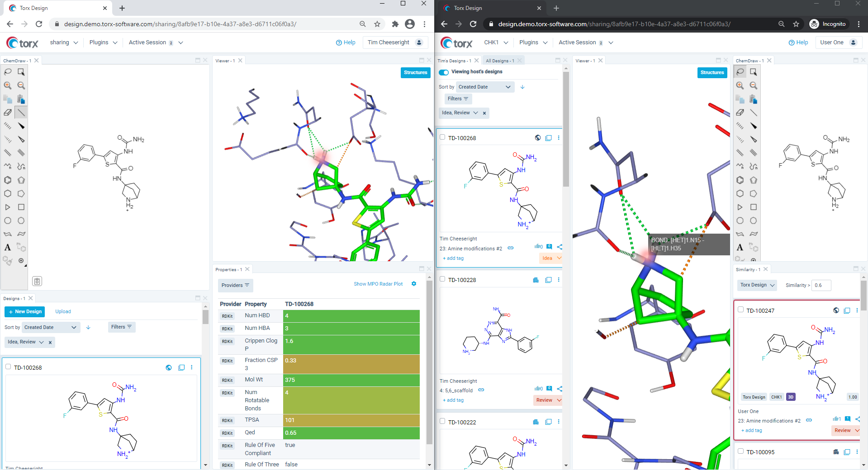Open properties settings gear beside Show MPO Radar Plot
Viewport: 868px width, 470px height.
pos(414,284)
